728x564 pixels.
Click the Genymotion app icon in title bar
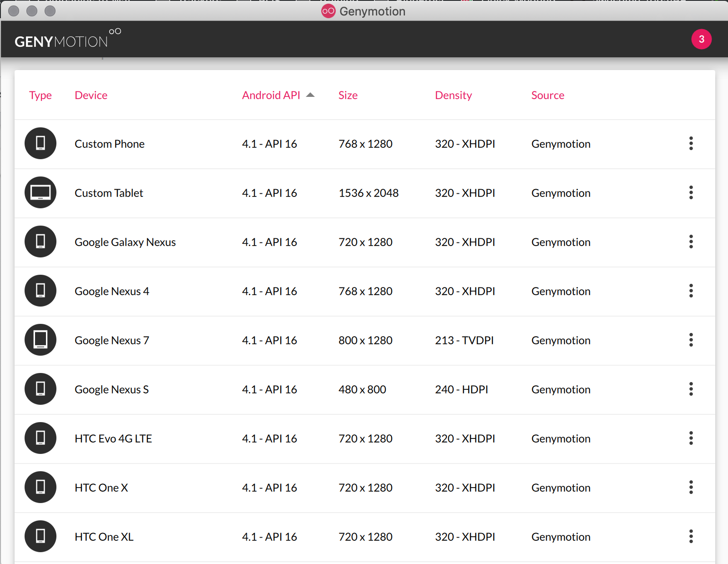[328, 11]
